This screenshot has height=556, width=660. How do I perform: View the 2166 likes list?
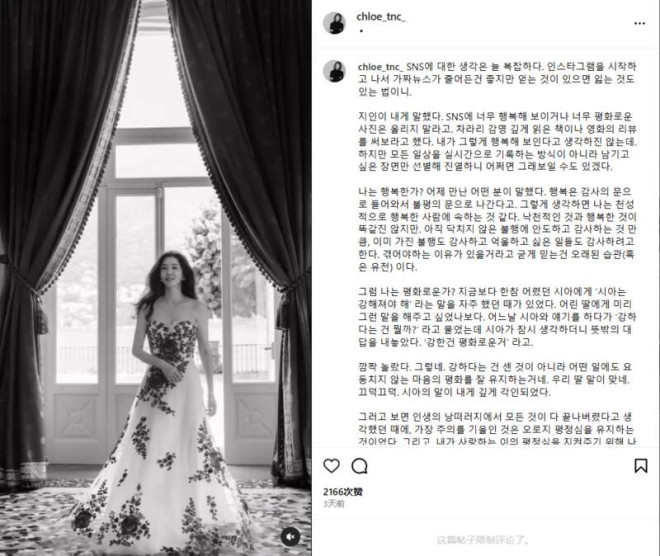pyautogui.click(x=343, y=492)
